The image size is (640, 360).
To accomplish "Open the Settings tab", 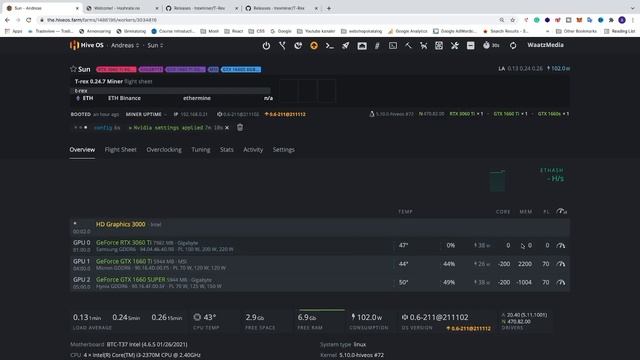I will 284,149.
